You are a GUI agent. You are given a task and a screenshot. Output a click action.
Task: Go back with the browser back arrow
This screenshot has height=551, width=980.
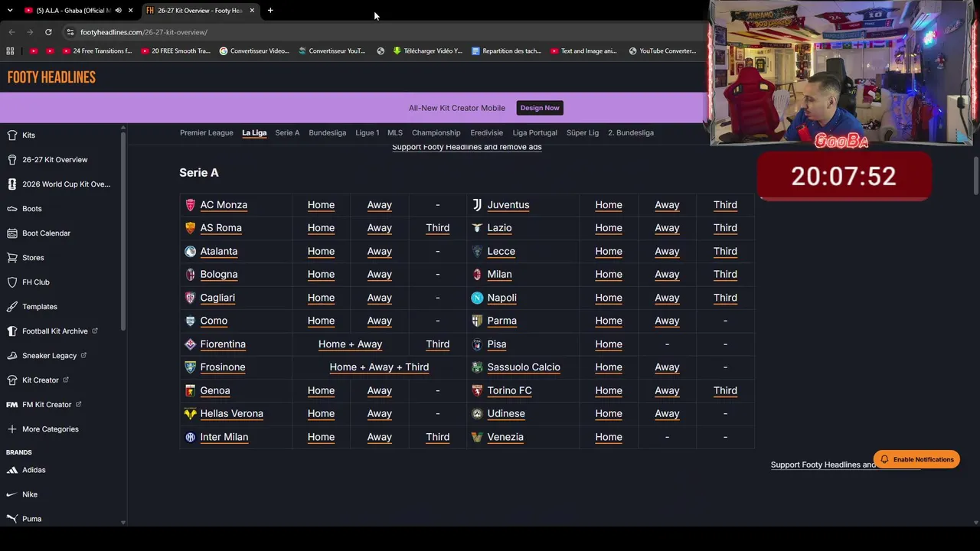click(x=11, y=32)
